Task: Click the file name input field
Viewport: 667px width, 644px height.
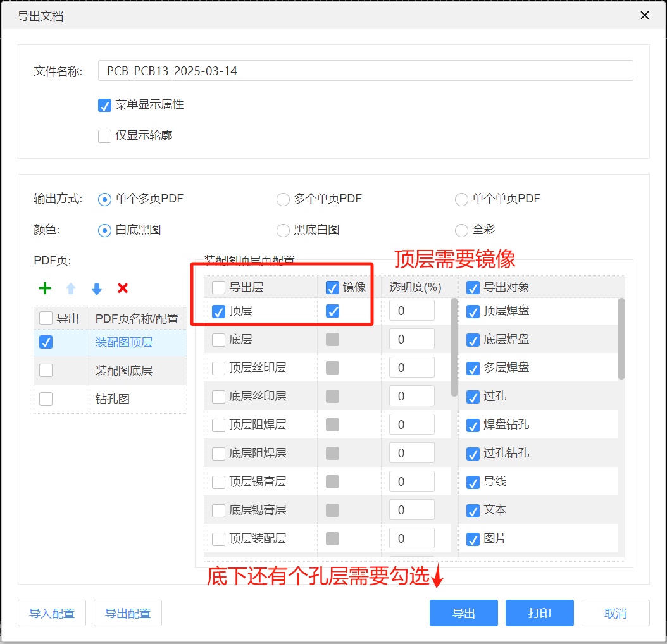Action: (365, 70)
